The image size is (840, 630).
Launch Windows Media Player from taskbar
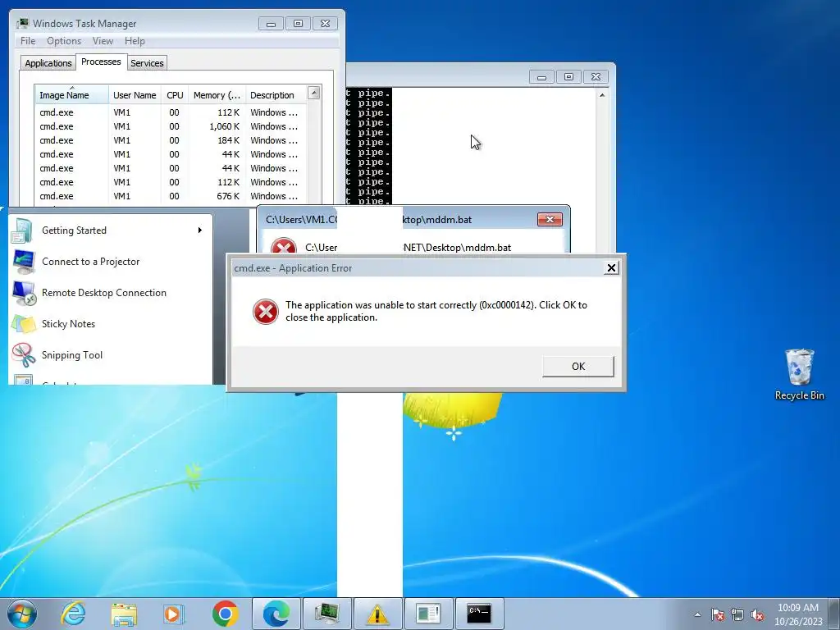tap(174, 614)
